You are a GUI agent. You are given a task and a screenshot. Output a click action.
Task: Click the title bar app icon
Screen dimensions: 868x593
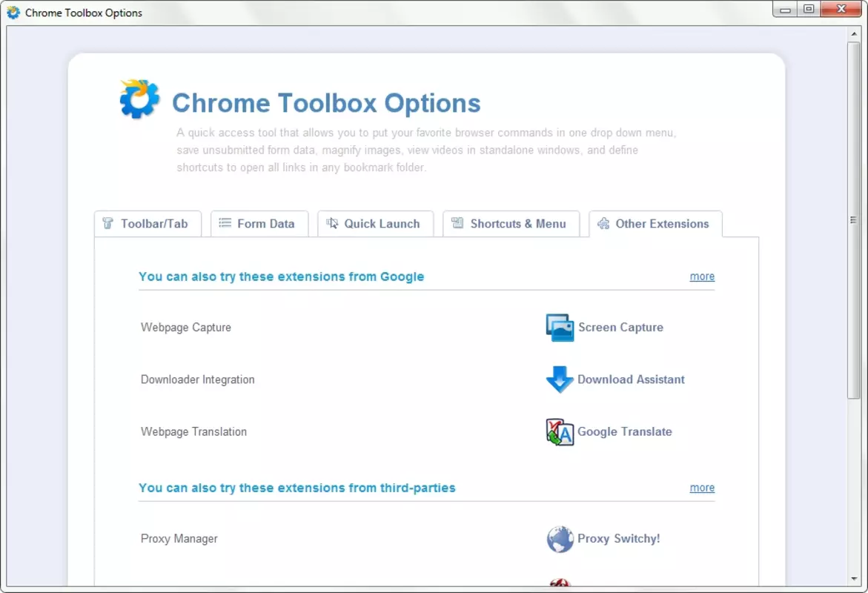click(x=13, y=12)
